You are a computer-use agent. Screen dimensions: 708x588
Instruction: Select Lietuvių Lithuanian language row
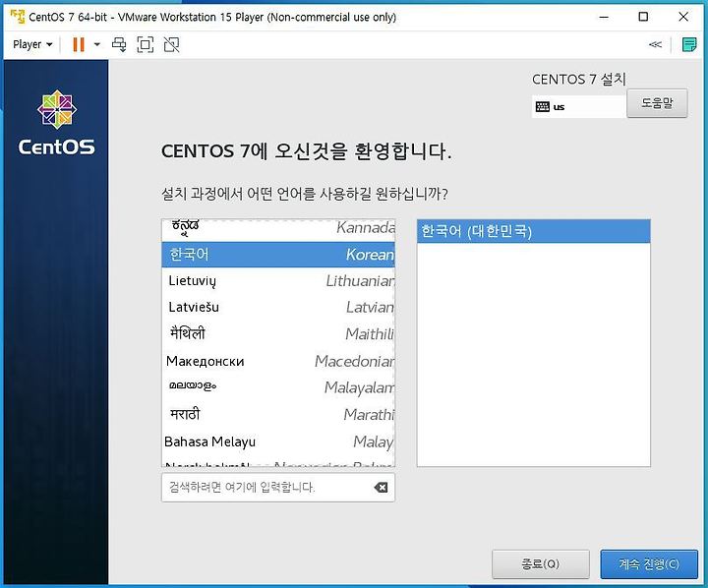click(278, 281)
